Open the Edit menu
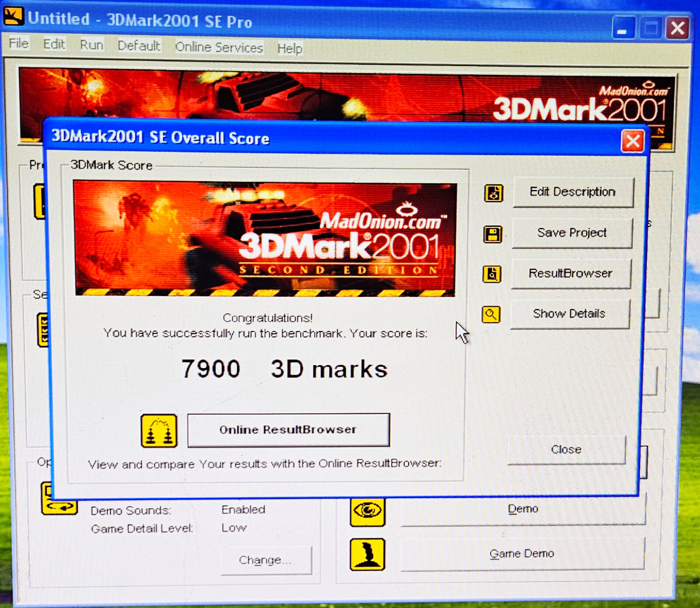This screenshot has height=608, width=700. (x=54, y=44)
